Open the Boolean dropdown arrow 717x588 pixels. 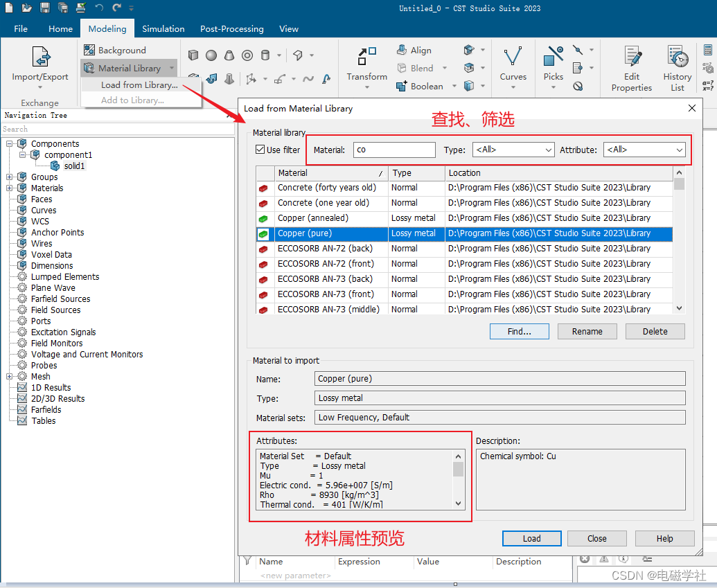(x=454, y=86)
